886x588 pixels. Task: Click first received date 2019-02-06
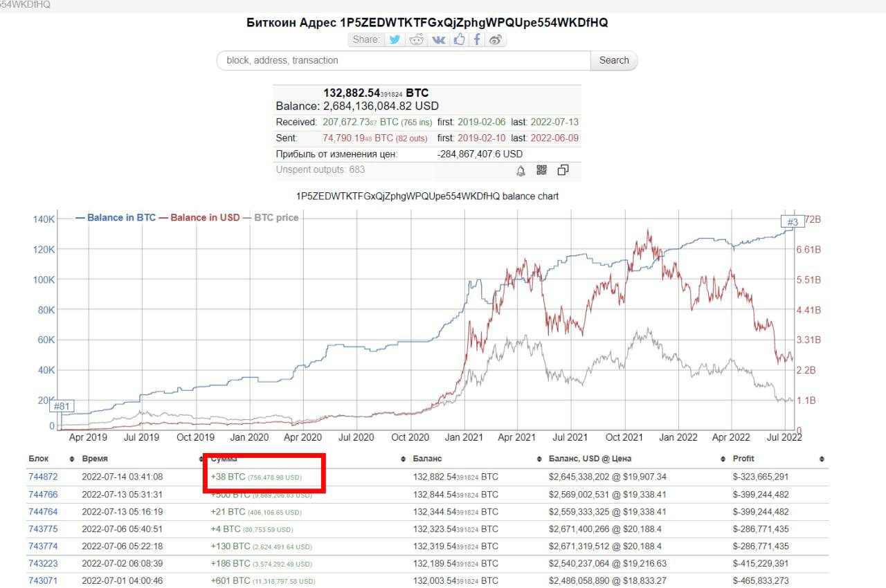[482, 122]
